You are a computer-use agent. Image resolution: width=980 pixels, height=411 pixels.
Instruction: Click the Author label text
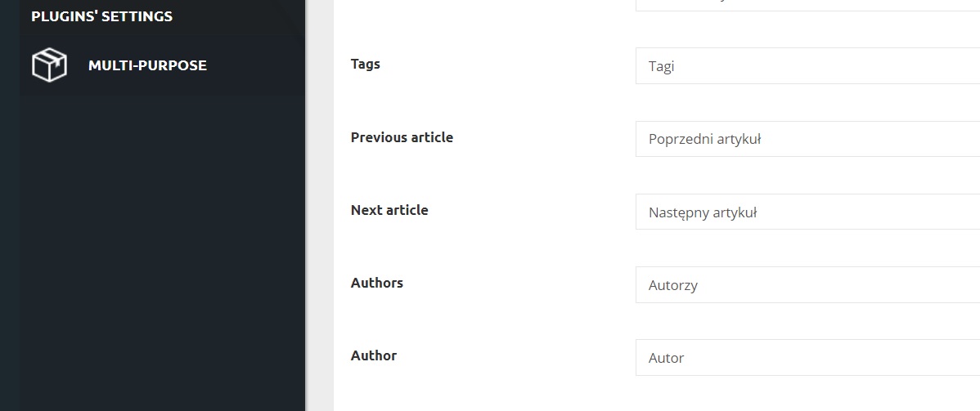[x=374, y=355]
